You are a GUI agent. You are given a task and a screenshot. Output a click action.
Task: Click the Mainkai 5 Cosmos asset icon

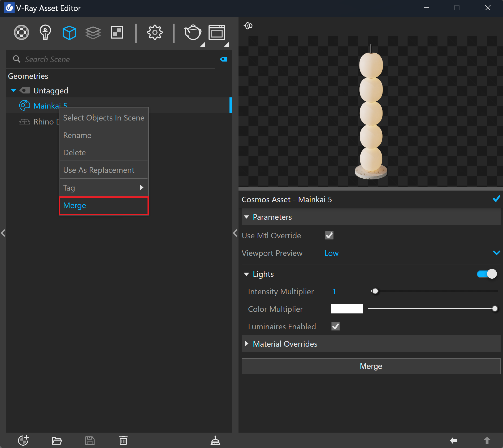coord(25,105)
